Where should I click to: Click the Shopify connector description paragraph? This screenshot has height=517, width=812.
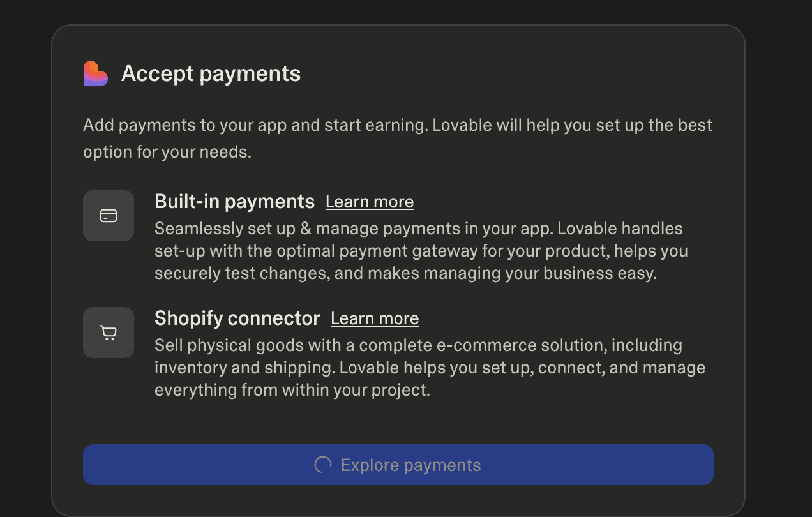click(429, 368)
